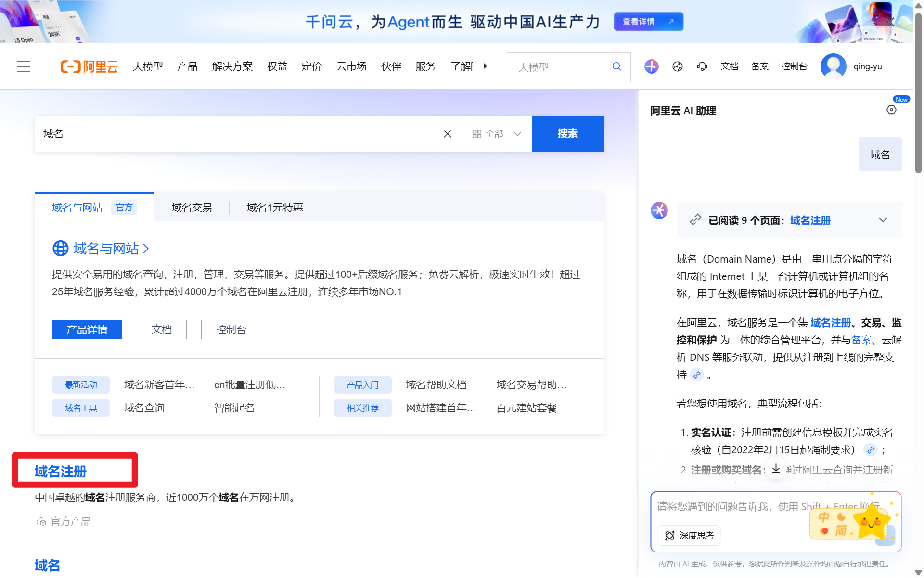Open 域名帮助文档 link
924x578 pixels.
(x=436, y=385)
